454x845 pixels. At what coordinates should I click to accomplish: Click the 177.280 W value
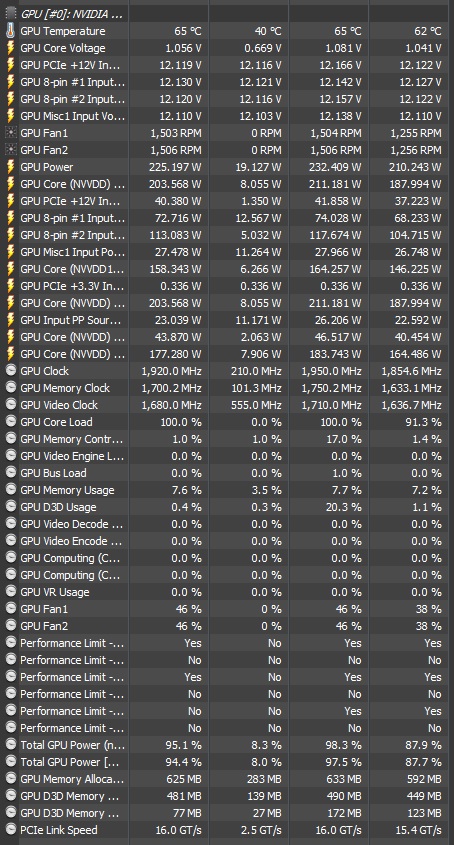coord(175,354)
